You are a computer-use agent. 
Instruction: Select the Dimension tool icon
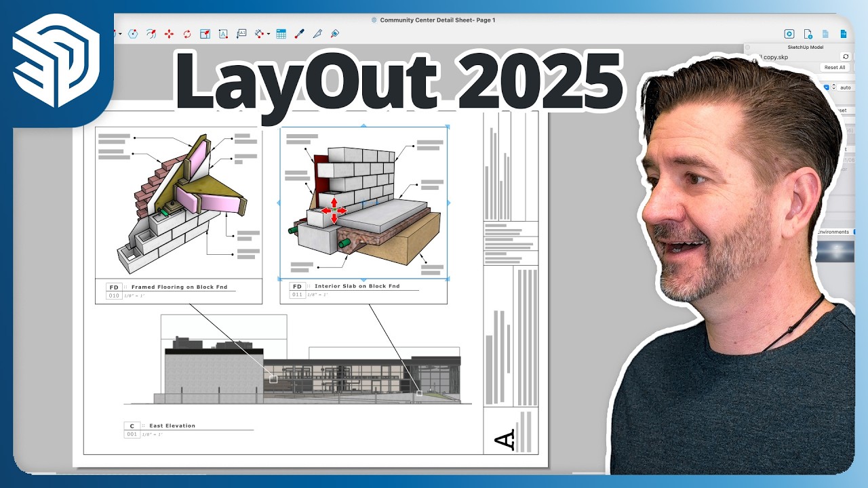[x=259, y=33]
